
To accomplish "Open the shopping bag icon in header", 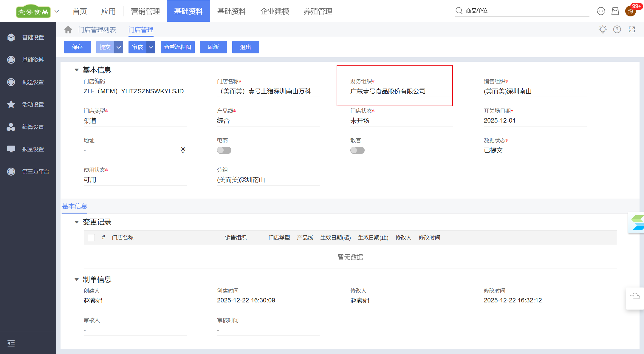I will (x=615, y=11).
